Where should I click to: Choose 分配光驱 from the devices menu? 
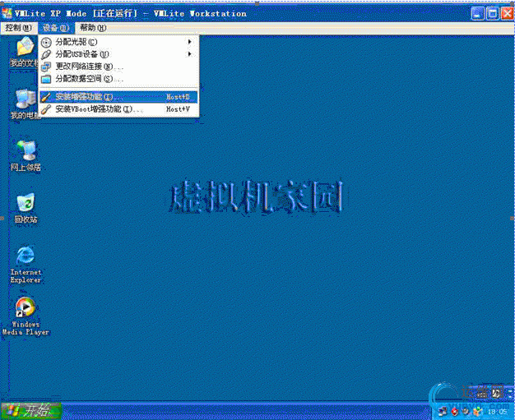[x=119, y=42]
